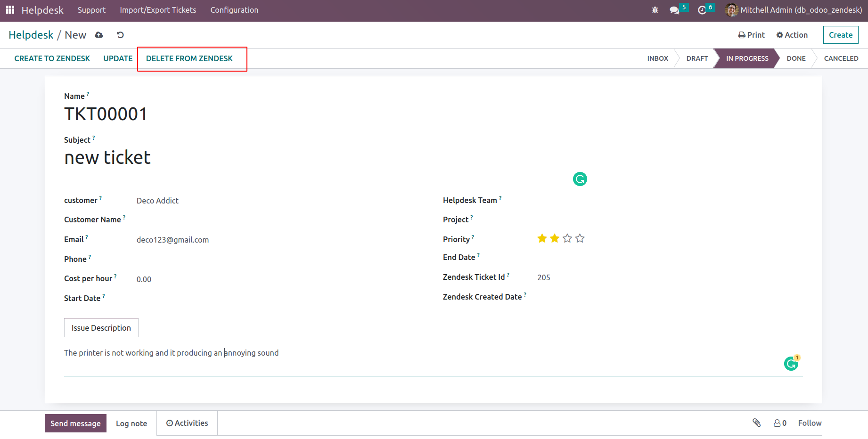The width and height of the screenshot is (868, 439).
Task: Click Mitchell Admin avatar picture
Action: click(x=732, y=10)
